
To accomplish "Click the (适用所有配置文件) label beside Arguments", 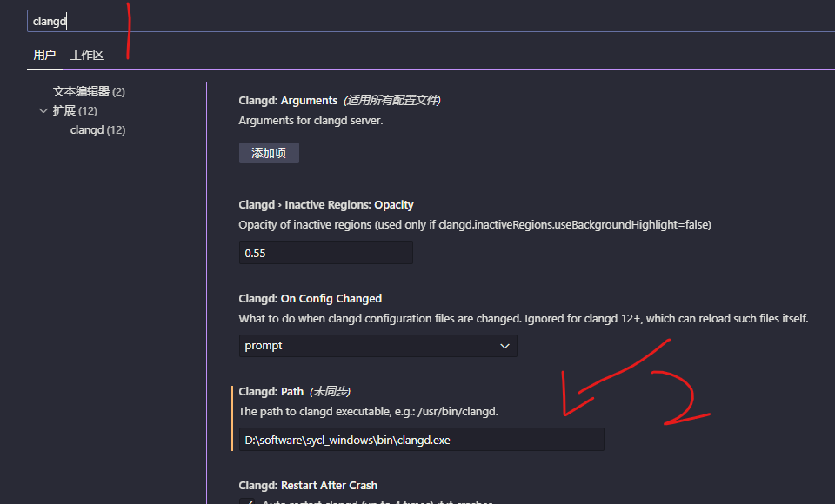I will click(392, 101).
